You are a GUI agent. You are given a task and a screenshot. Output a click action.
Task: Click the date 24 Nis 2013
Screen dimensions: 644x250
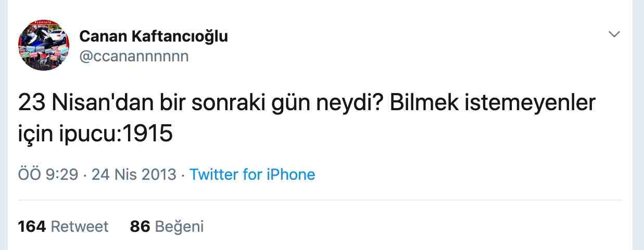tap(134, 174)
